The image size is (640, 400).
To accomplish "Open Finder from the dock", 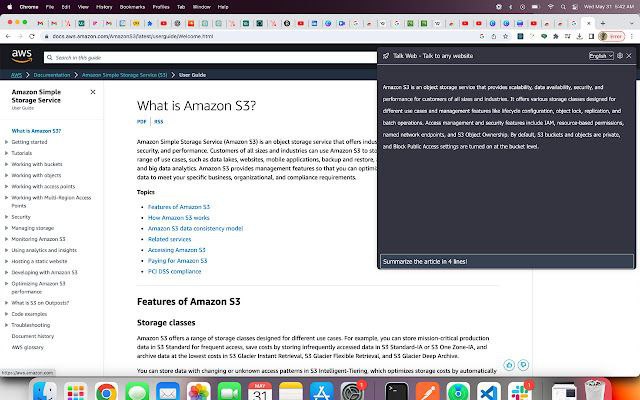I will (x=44, y=392).
